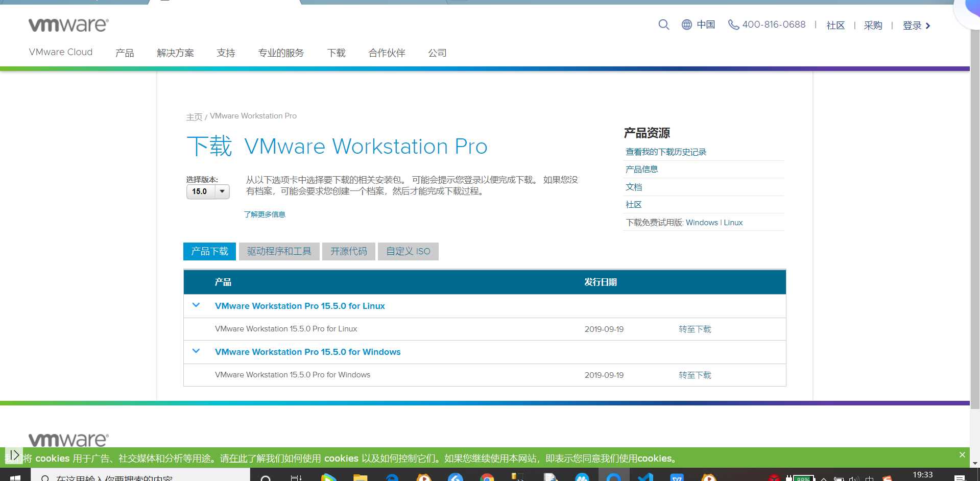Click the 下载 VMware Workstation Pro page title
This screenshot has width=980, height=481.
[x=337, y=147]
